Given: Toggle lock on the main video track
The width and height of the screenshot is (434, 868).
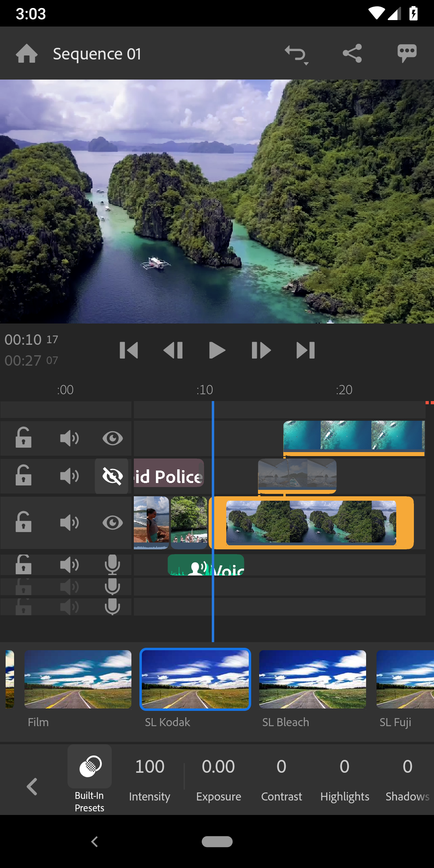Looking at the screenshot, I should 23,522.
